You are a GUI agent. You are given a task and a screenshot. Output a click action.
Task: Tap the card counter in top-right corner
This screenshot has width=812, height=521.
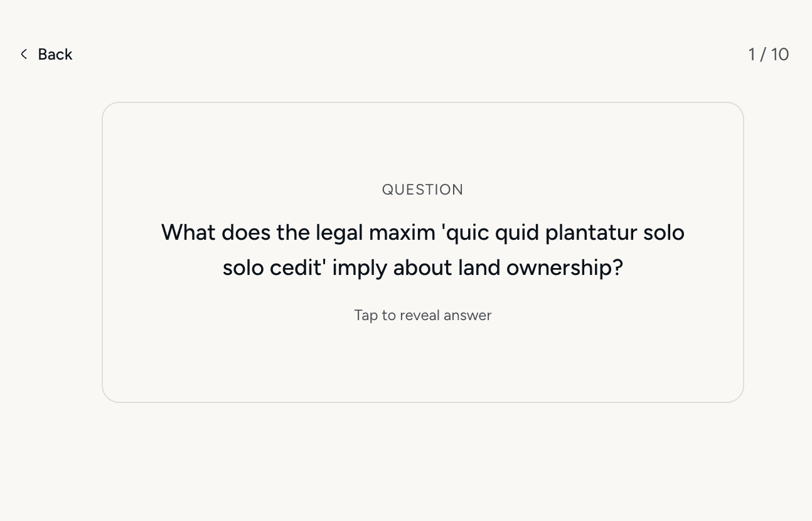point(769,54)
